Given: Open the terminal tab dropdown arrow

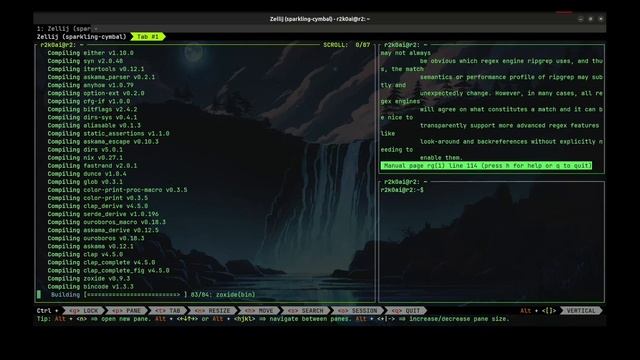Looking at the screenshot, I should point(96,29).
